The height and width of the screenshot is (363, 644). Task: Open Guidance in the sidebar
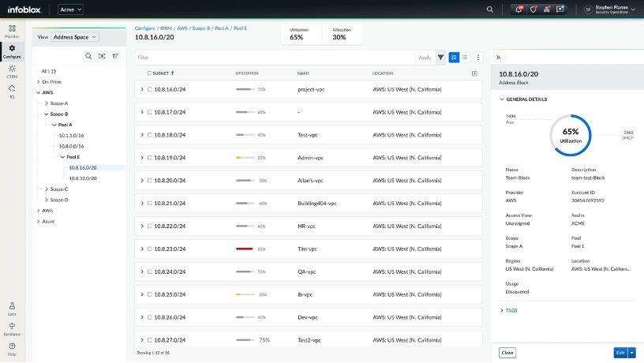pos(12,329)
